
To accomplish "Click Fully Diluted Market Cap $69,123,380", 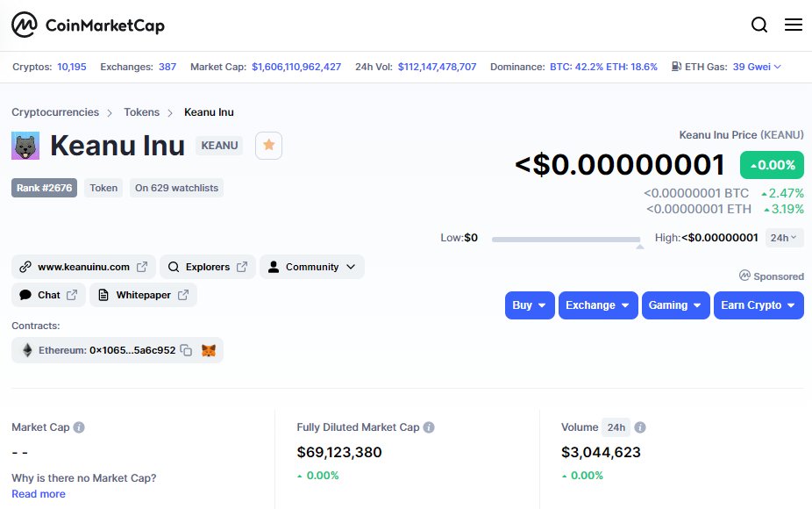I will coord(339,453).
